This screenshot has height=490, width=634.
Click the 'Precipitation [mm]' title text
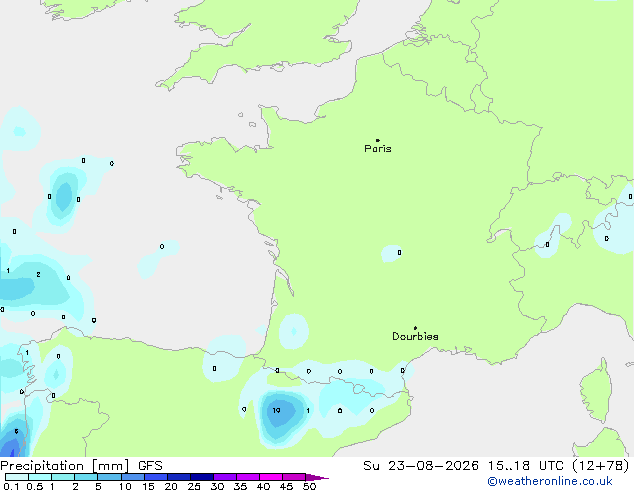pos(65,466)
